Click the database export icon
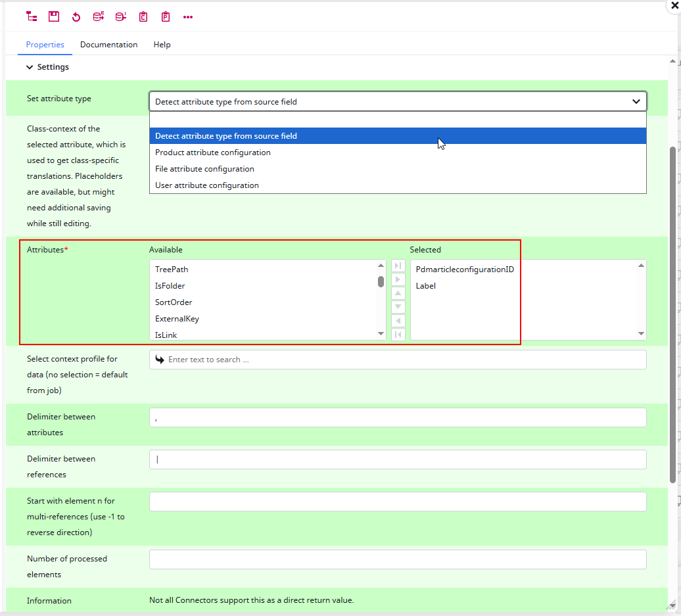 point(98,16)
